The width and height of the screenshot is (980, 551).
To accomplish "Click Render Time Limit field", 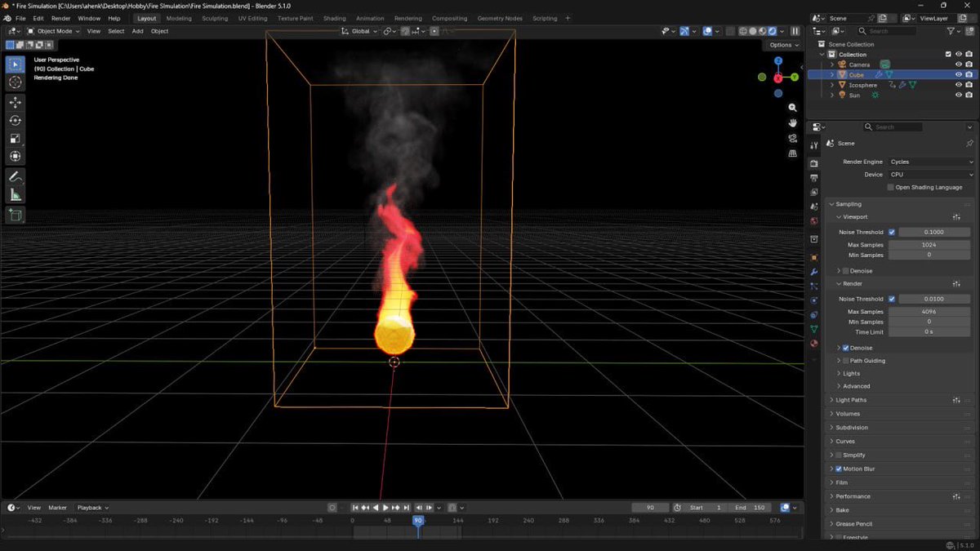I will [929, 331].
